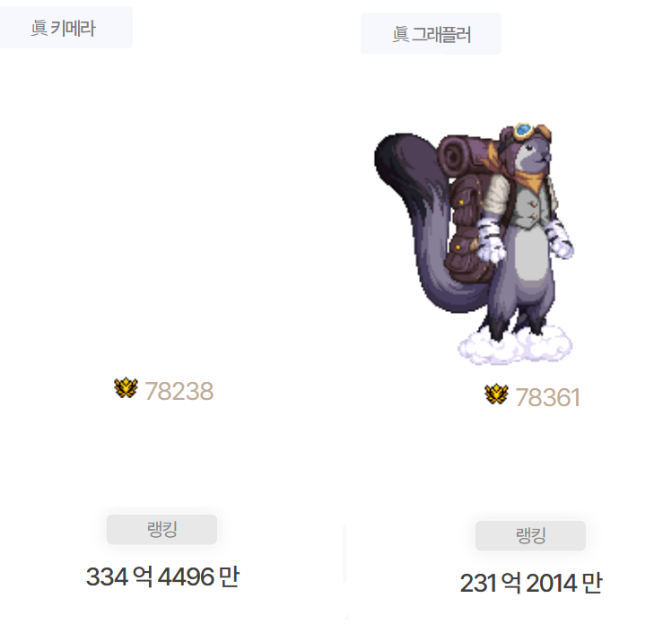Open 랭킹 under the 78361 score

click(x=530, y=536)
